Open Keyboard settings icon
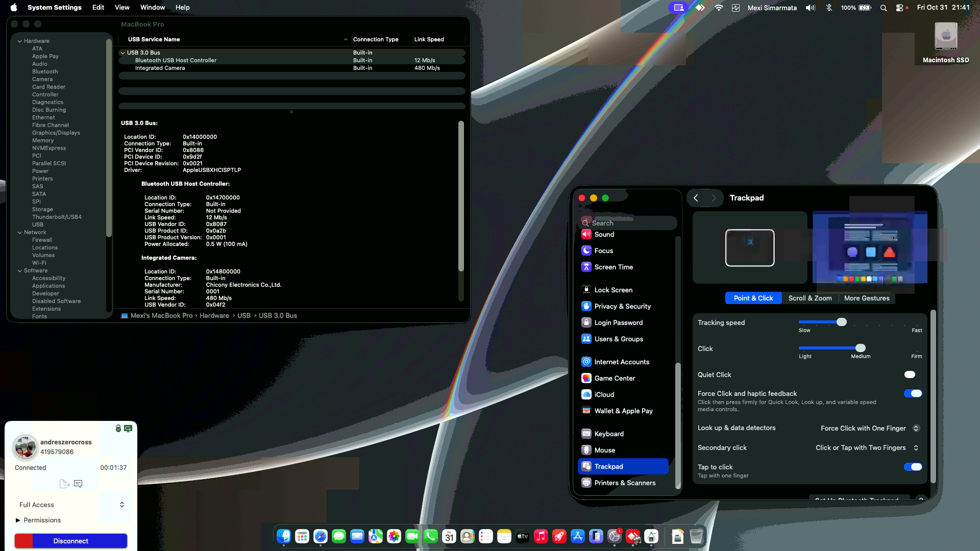980x551 pixels. click(x=586, y=434)
